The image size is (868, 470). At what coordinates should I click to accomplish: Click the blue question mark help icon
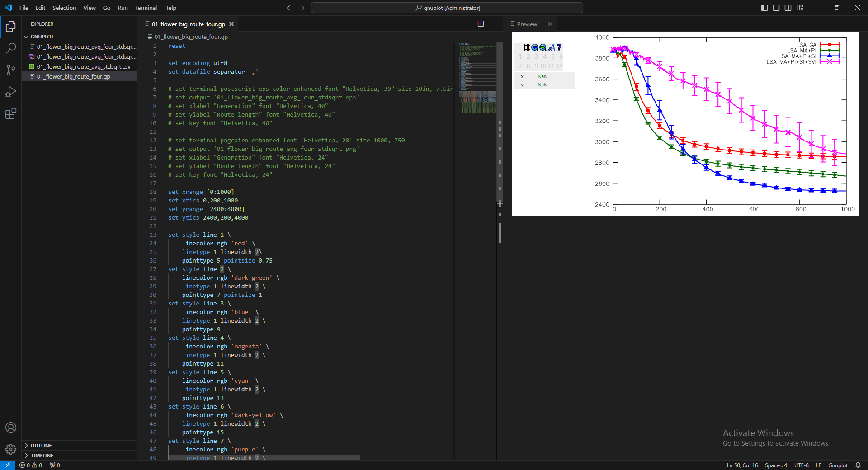click(x=559, y=47)
